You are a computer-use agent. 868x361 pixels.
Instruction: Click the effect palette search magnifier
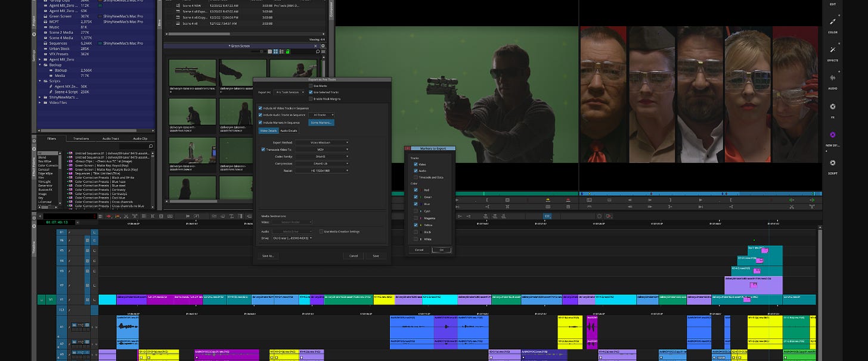pos(151,146)
